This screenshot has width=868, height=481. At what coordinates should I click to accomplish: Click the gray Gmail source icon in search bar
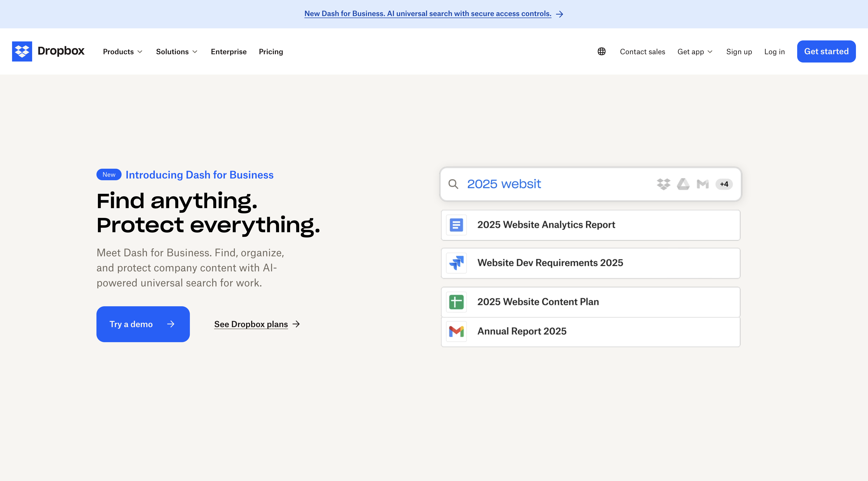[x=702, y=184]
